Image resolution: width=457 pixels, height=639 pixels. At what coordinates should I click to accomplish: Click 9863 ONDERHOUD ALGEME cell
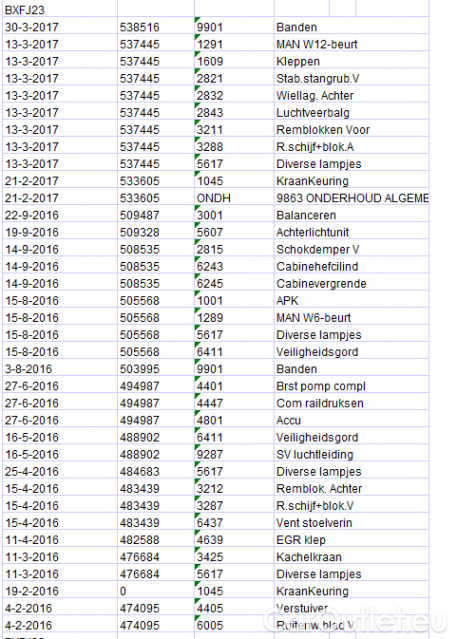point(352,198)
